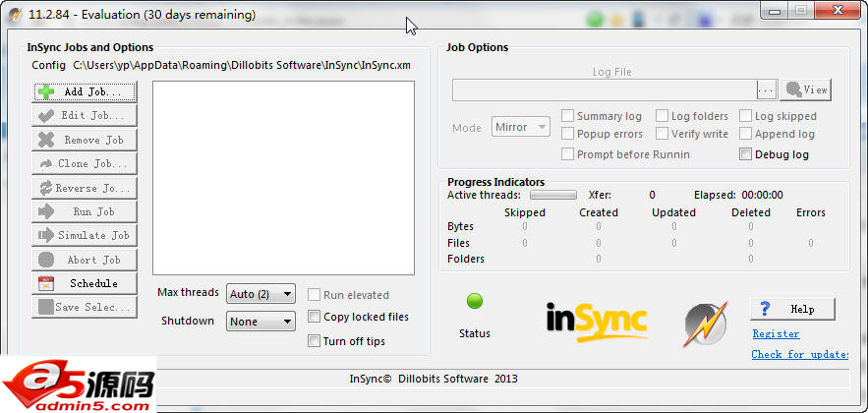This screenshot has width=868, height=413.
Task: Click the disk icon on Save Selected
Action: [46, 307]
